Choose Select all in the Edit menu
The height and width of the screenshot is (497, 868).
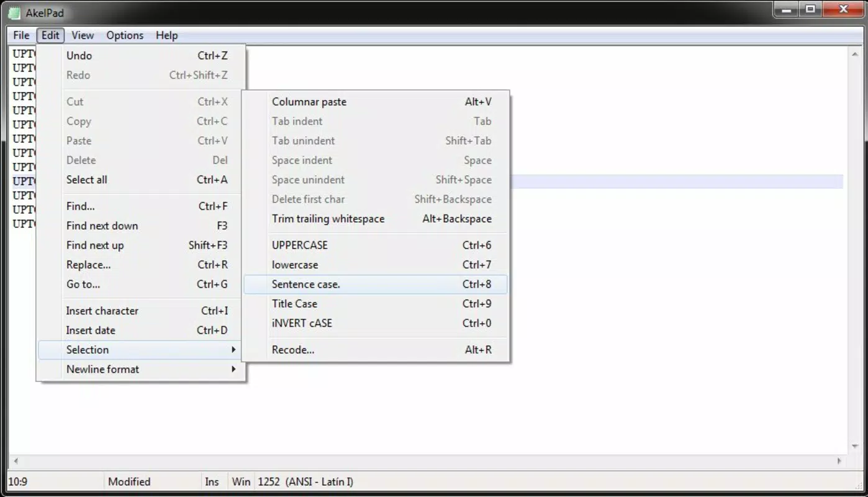(x=142, y=180)
